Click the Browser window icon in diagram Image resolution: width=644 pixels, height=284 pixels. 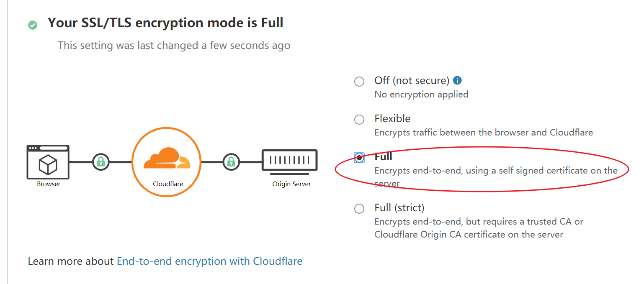tap(48, 162)
